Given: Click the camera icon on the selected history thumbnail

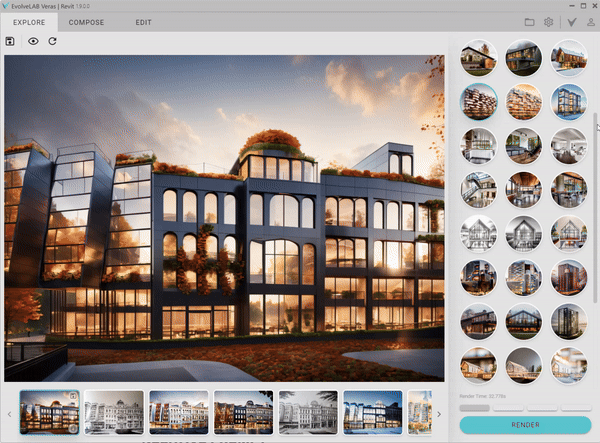Looking at the screenshot, I should 73,396.
